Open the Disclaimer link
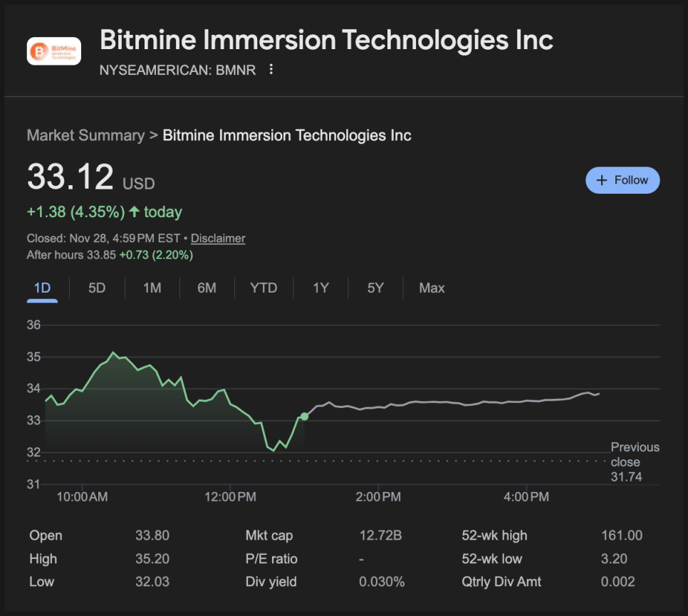The width and height of the screenshot is (688, 616). (218, 239)
